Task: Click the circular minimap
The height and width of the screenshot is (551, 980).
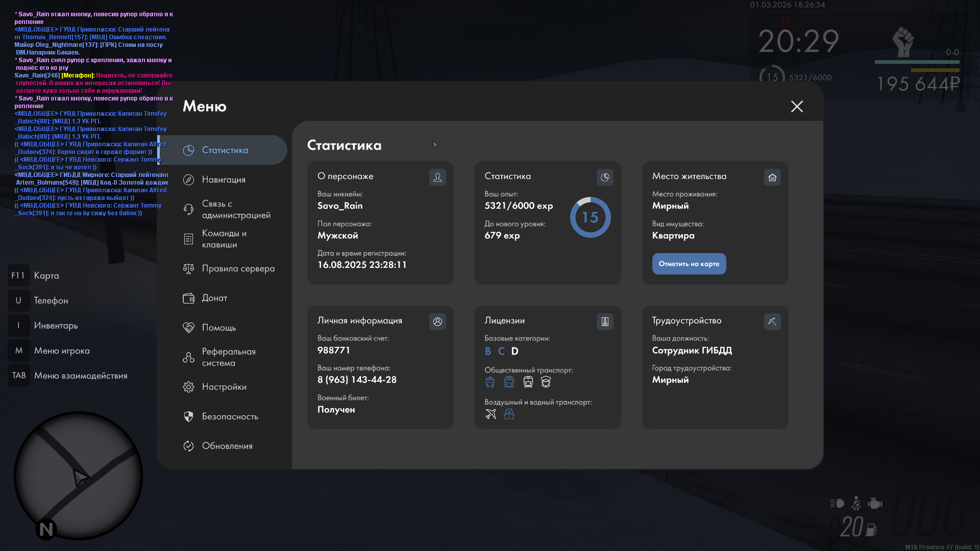Action: 78,475
